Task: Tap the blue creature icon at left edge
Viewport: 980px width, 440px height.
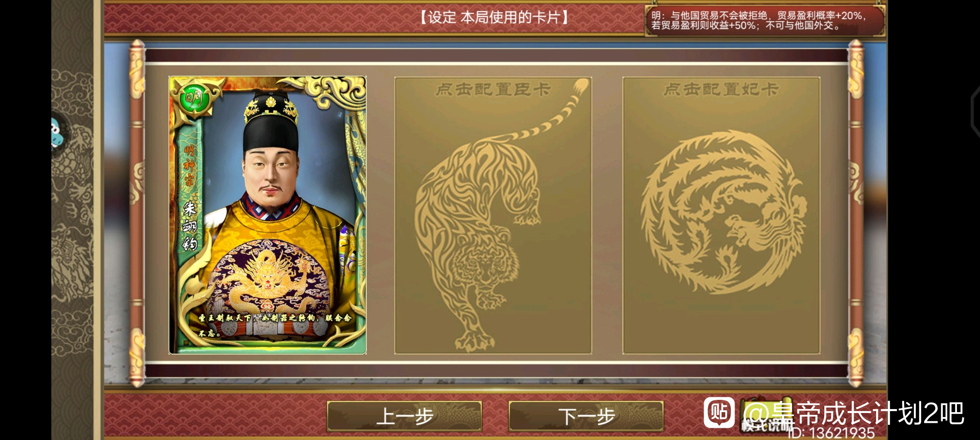Action: tap(57, 132)
